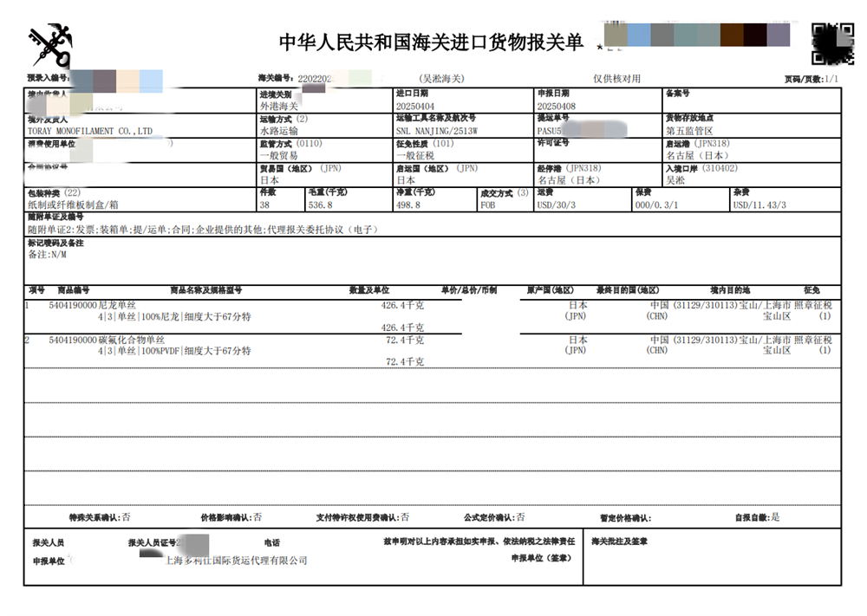Click the 贸易国(地区) label

(301, 168)
